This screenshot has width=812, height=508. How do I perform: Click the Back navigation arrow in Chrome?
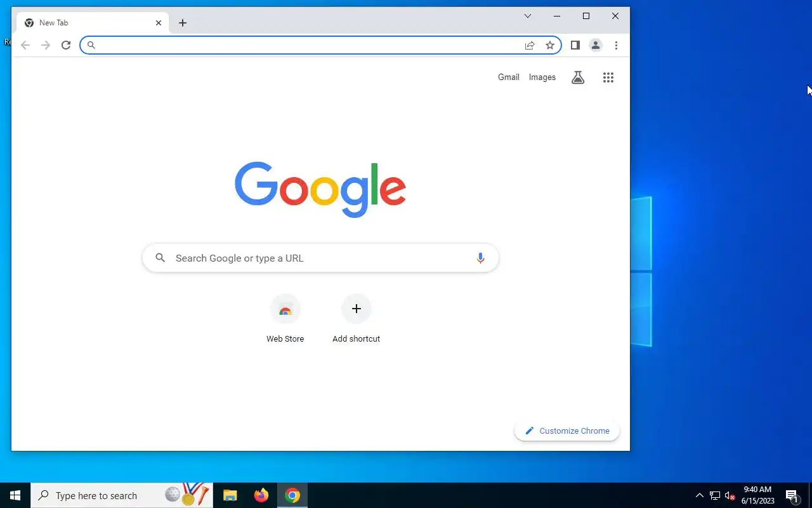(25, 45)
